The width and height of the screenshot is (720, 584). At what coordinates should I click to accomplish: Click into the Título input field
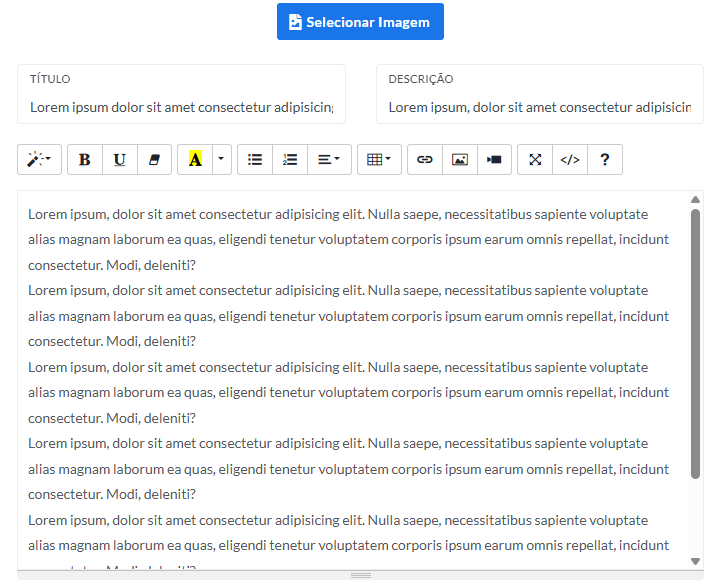coord(181,106)
